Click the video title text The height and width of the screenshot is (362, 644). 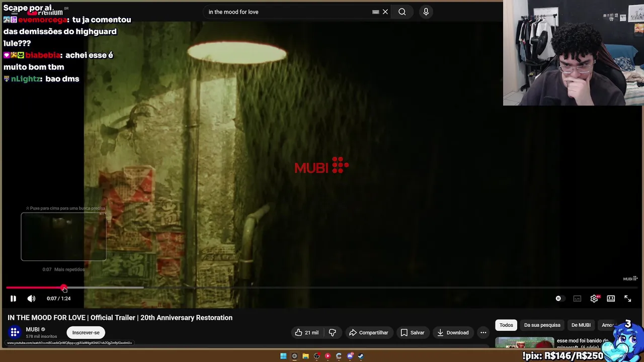point(120,318)
